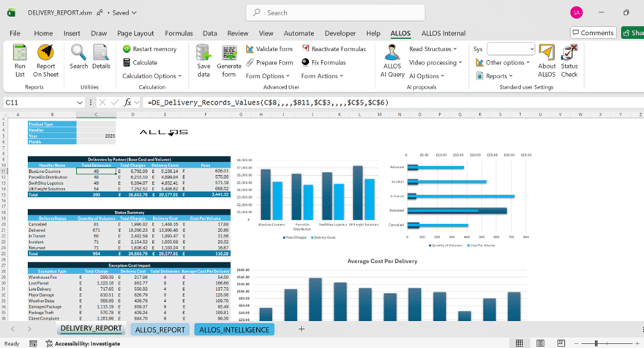Viewport: 644px width, 348px height.
Task: Click Reactivate Formulas
Action: [x=334, y=49]
